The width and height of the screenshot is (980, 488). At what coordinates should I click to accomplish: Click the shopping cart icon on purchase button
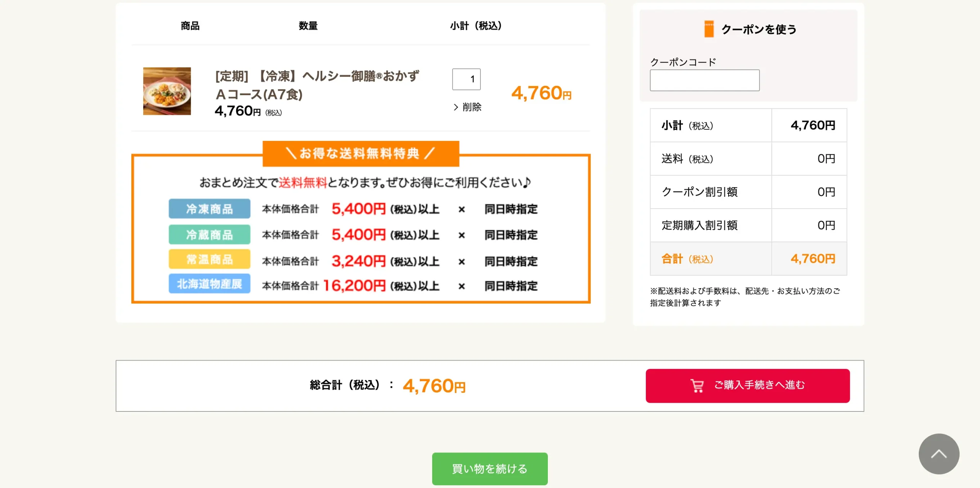click(x=697, y=385)
